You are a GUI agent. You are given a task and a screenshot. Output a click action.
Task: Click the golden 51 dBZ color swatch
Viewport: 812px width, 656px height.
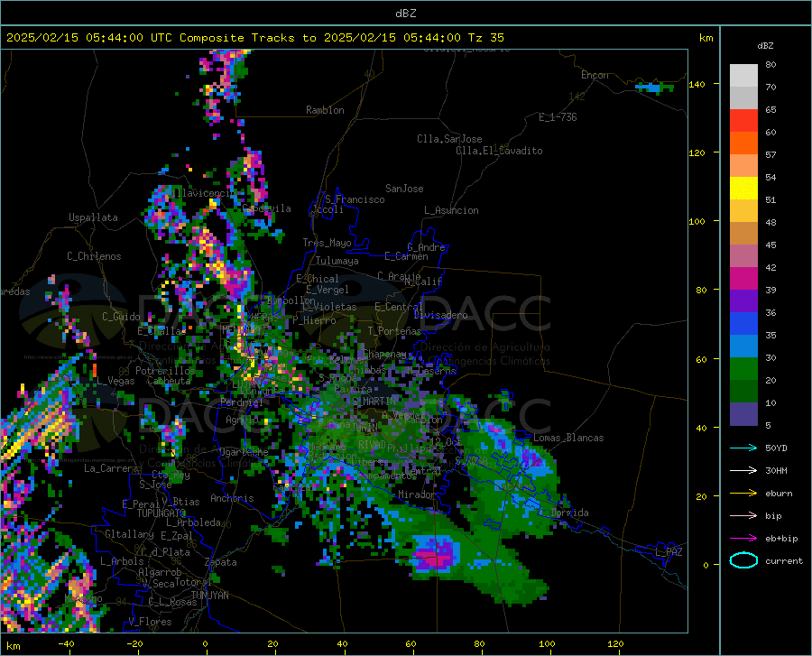743,211
